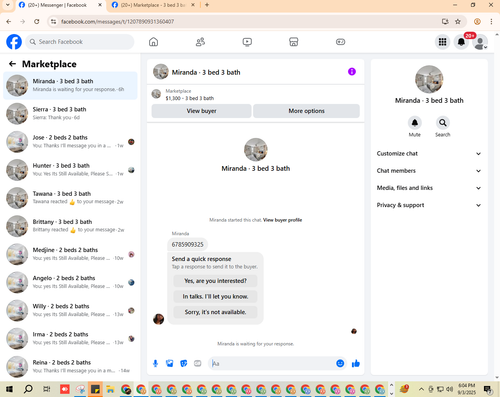Open Brittany - 3 bed 3 bath conversation
Image resolution: width=500 pixels, height=397 pixels.
pyautogui.click(x=70, y=226)
